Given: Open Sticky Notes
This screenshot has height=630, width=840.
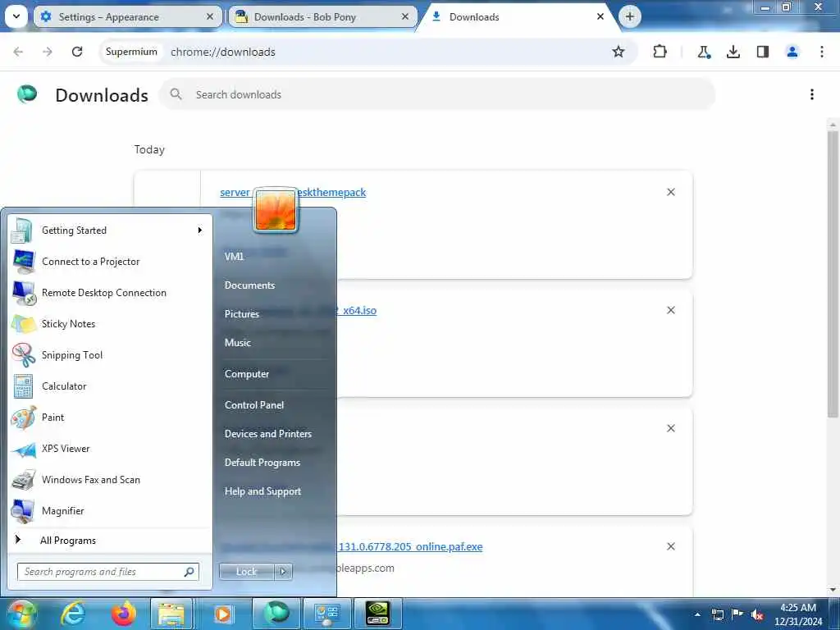Looking at the screenshot, I should tap(110, 323).
